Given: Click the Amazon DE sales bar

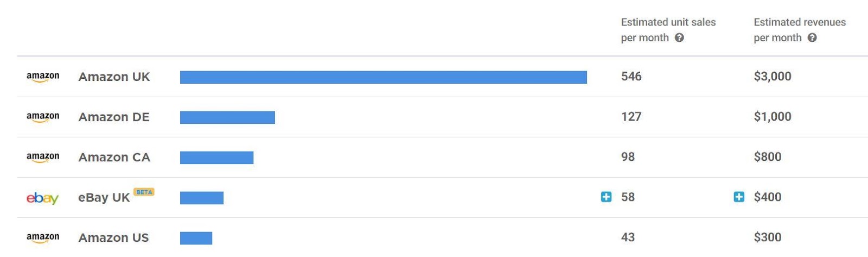Looking at the screenshot, I should (x=227, y=117).
